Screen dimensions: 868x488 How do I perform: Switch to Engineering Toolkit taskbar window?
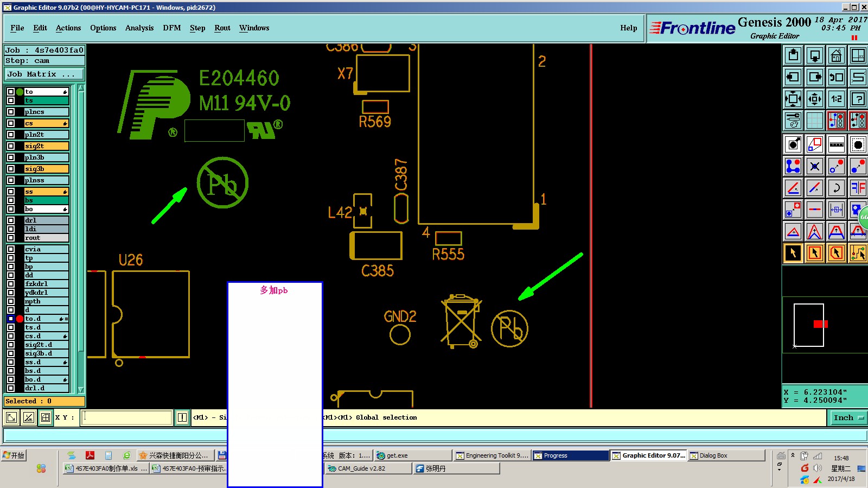coord(492,455)
